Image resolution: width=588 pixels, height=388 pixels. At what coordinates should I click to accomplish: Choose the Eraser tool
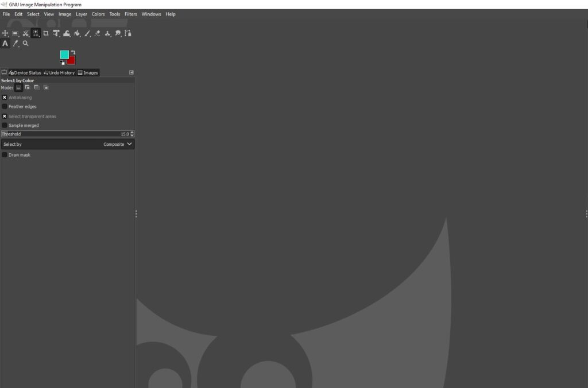pos(97,33)
